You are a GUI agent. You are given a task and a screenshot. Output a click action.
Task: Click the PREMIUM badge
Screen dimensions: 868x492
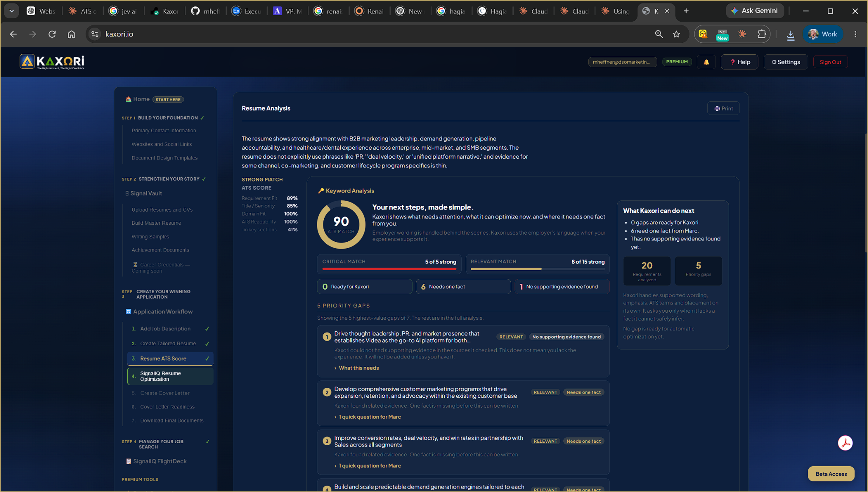click(x=677, y=62)
